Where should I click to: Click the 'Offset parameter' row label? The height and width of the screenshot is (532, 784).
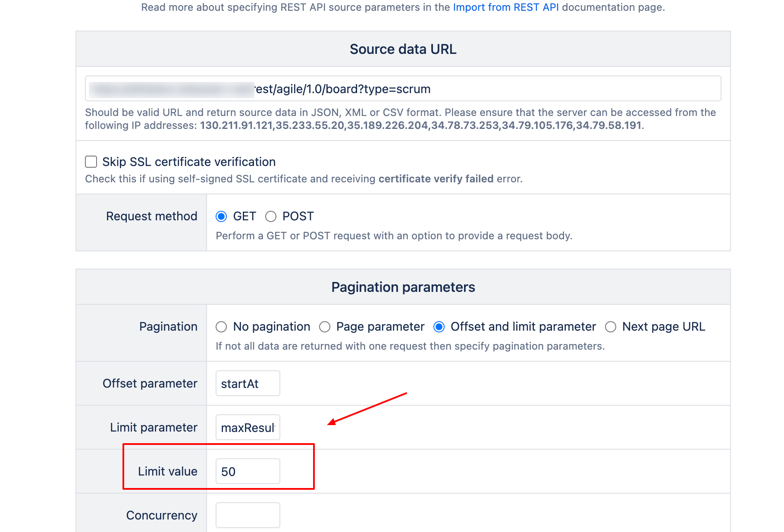[150, 384]
